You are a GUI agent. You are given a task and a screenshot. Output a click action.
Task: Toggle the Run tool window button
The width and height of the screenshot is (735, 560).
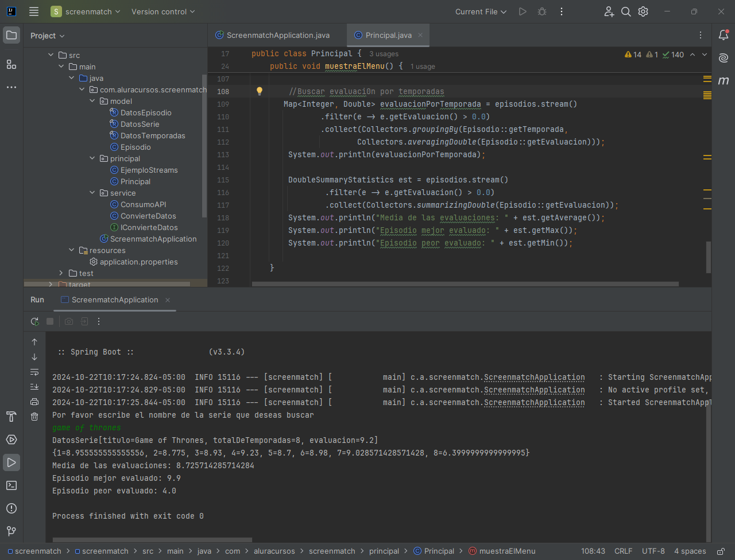click(x=11, y=462)
